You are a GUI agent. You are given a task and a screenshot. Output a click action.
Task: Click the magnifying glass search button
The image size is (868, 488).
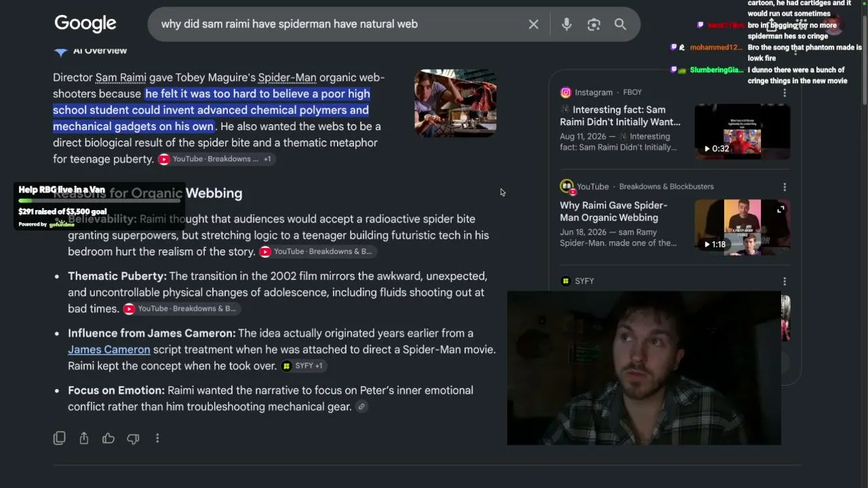click(x=620, y=24)
